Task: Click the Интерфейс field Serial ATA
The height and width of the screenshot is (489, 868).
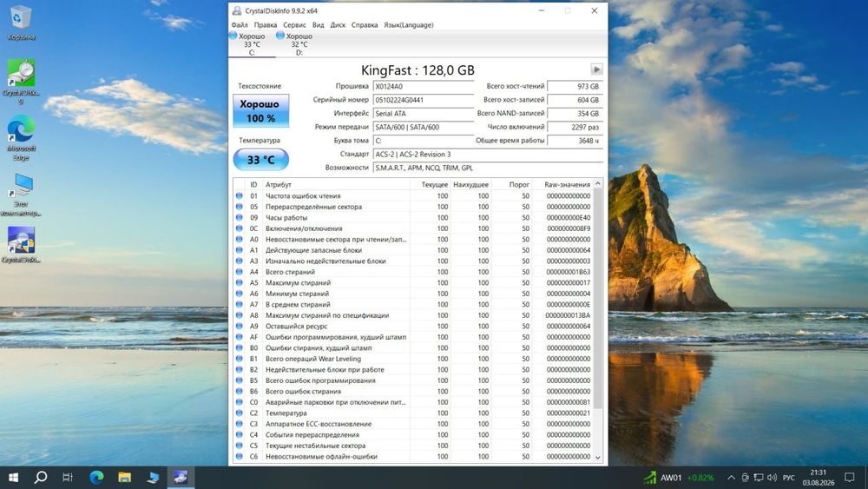Action: click(x=423, y=114)
